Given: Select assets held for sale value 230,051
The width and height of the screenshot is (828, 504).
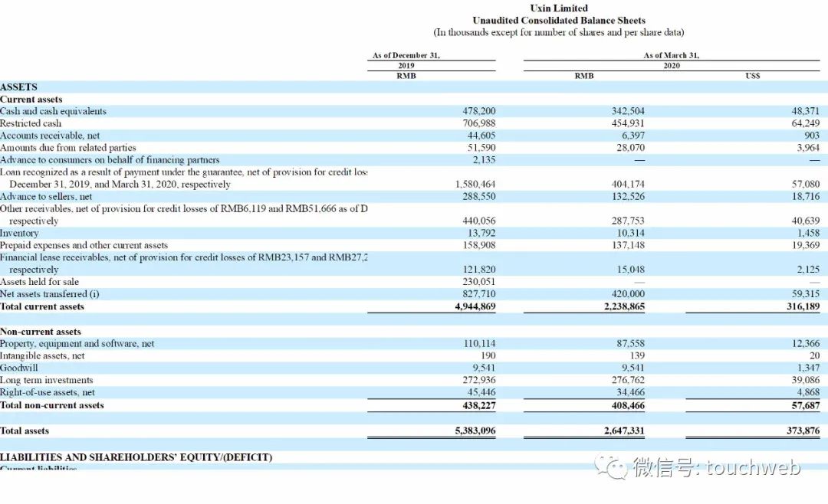Looking at the screenshot, I should pos(479,282).
